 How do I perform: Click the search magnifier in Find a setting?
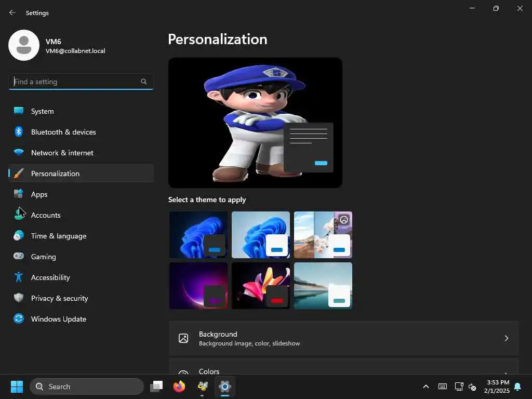click(143, 82)
